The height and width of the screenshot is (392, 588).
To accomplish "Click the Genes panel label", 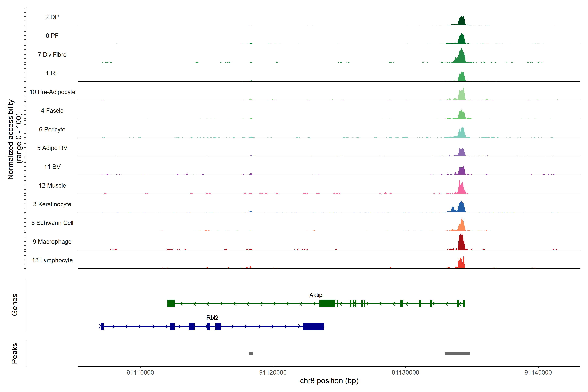I will (x=15, y=305).
